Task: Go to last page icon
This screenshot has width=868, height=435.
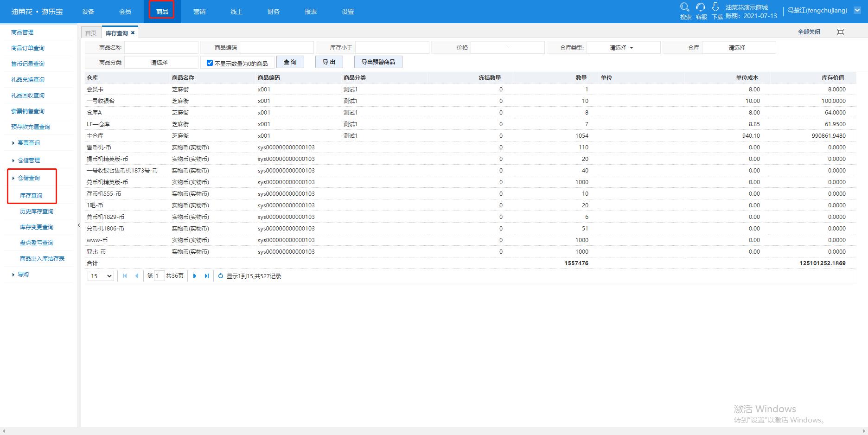Action: click(x=207, y=276)
